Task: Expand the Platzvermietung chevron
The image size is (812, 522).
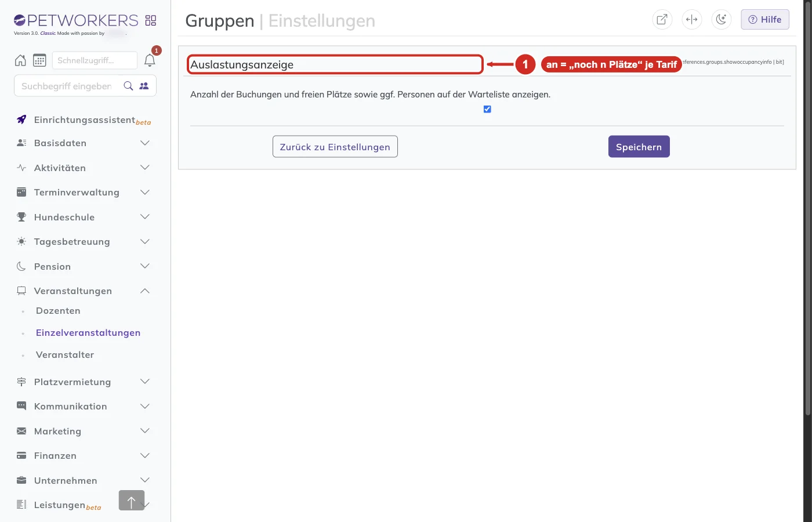Action: [x=145, y=382]
